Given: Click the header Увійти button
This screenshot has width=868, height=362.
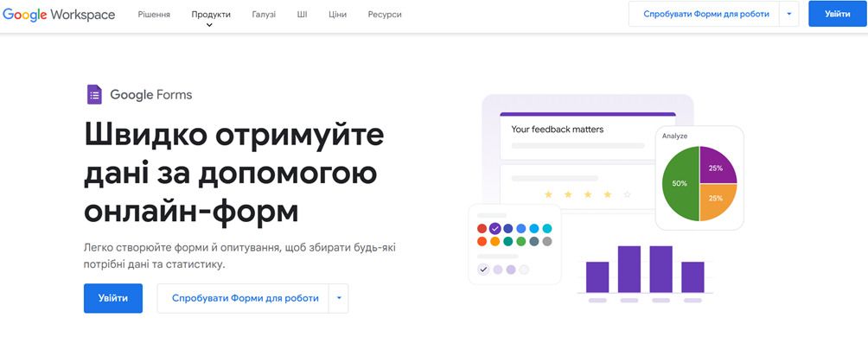Looking at the screenshot, I should point(838,14).
